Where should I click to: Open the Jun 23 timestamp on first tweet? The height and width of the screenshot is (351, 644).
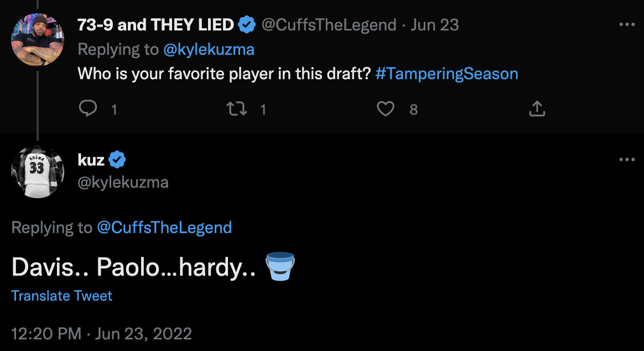(434, 25)
